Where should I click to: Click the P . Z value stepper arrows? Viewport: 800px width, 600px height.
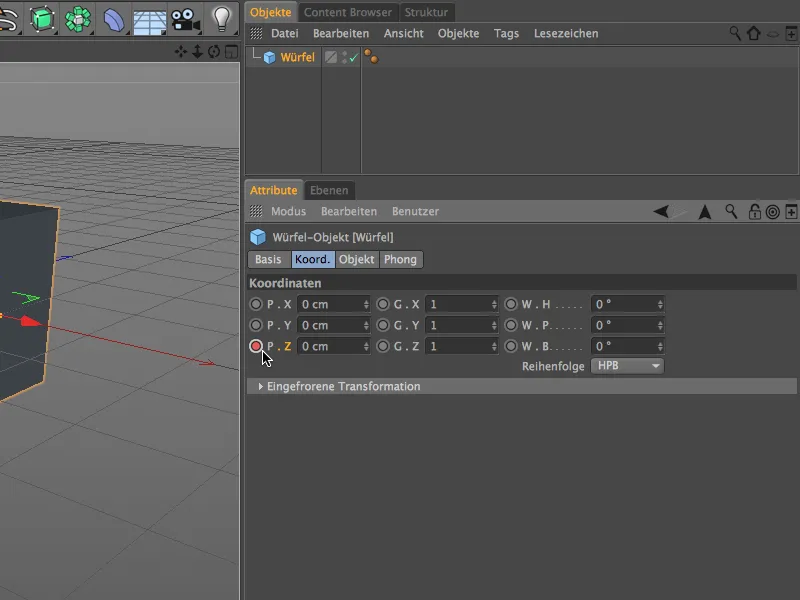366,346
